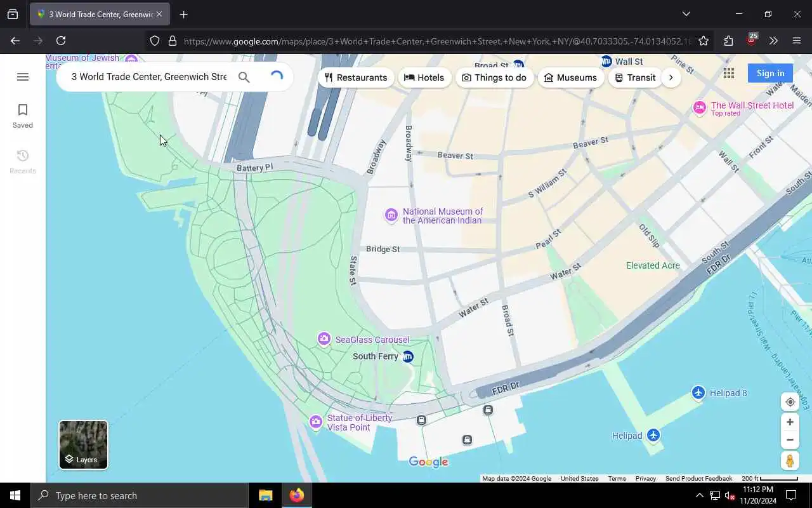Click the South Ferry subway station icon
Image resolution: width=812 pixels, height=508 pixels.
(x=408, y=357)
